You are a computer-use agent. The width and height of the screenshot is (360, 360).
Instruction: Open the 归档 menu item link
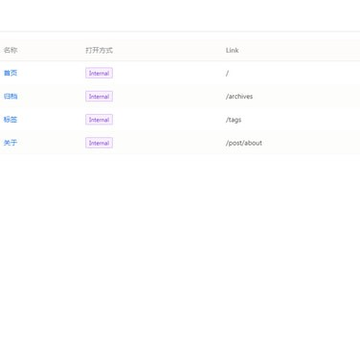(x=10, y=96)
